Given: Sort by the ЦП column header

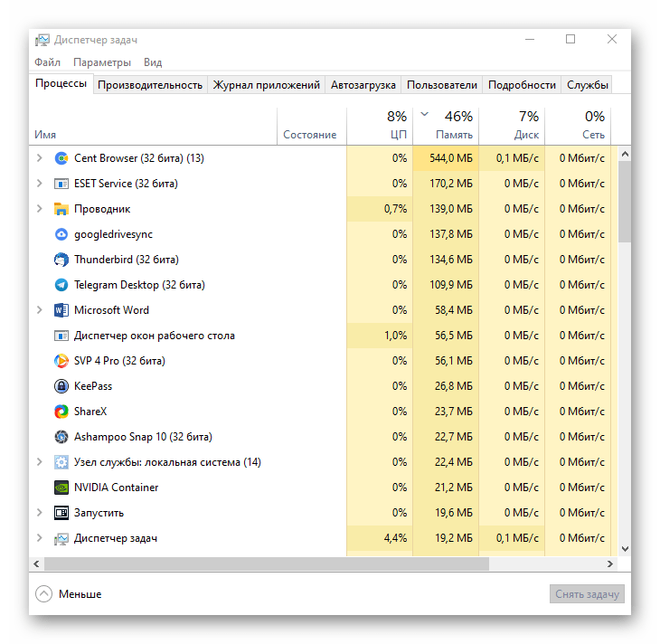Looking at the screenshot, I should (380, 127).
